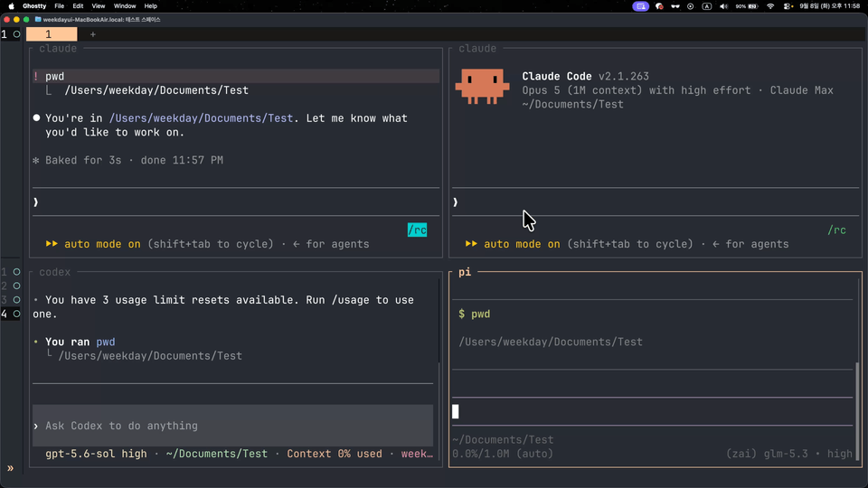This screenshot has height=488, width=868.
Task: Click '~/Documents/Test' in pi pane footer
Action: pyautogui.click(x=503, y=440)
